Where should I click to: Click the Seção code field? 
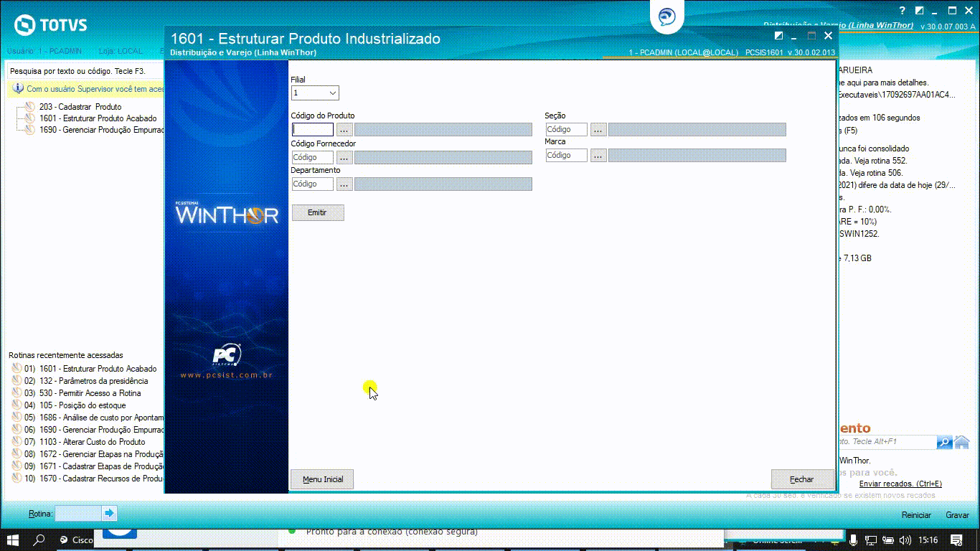point(567,130)
